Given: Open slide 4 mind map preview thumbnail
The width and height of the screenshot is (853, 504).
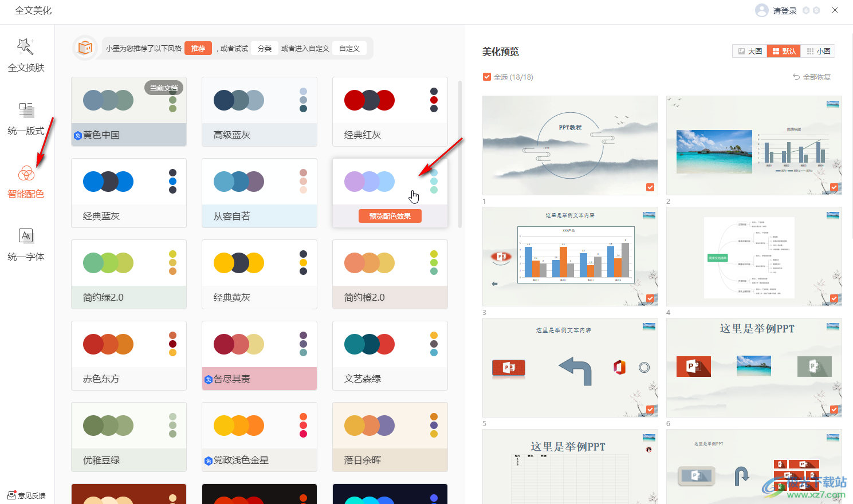Looking at the screenshot, I should pyautogui.click(x=754, y=257).
